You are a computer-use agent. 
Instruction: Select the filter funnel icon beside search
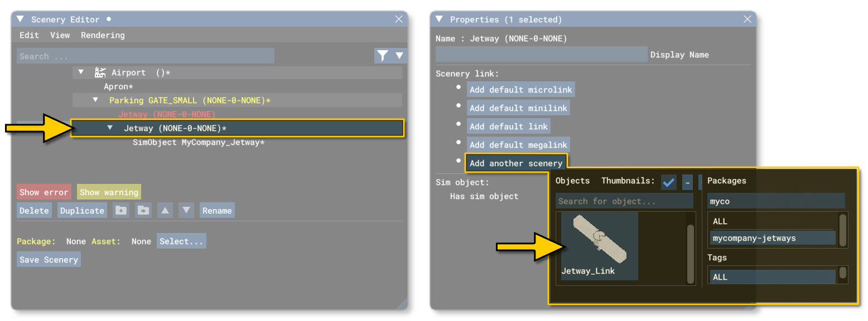point(383,56)
